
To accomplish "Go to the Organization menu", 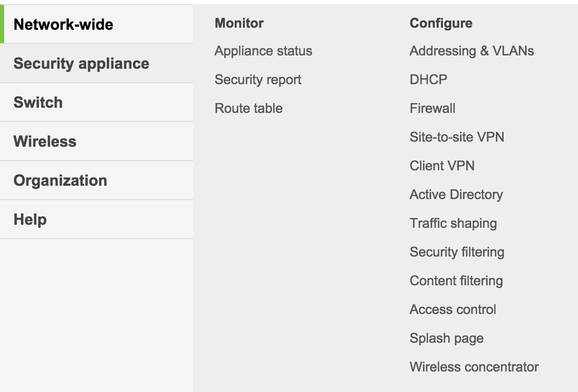I will coord(60,181).
